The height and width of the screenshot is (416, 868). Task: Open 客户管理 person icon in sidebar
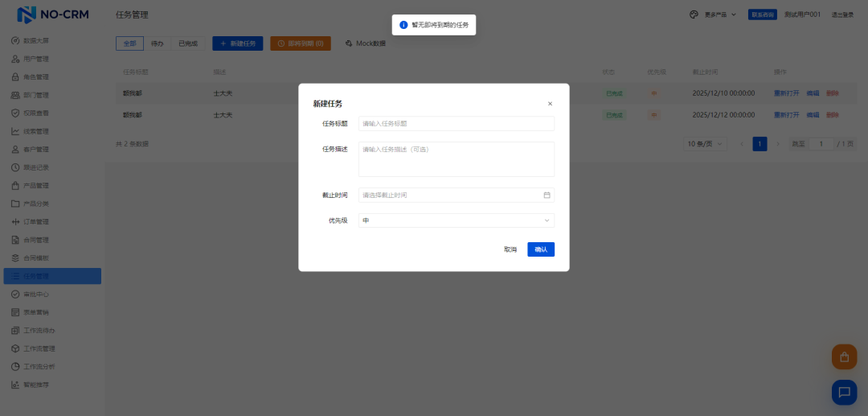(x=15, y=150)
